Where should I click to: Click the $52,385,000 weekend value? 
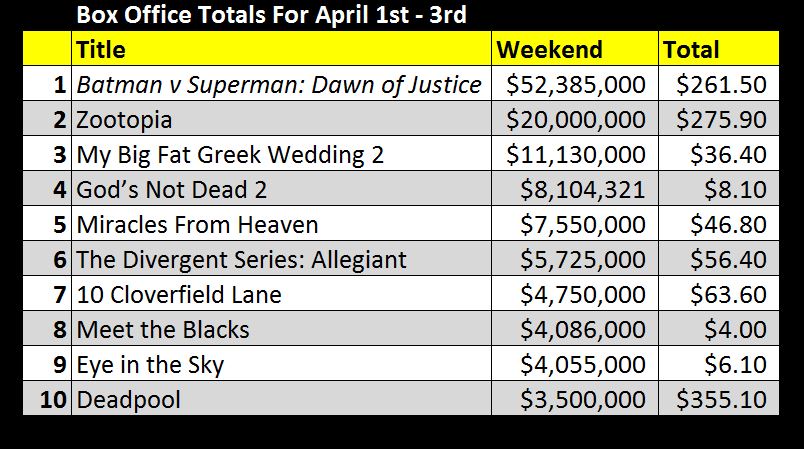(576, 84)
